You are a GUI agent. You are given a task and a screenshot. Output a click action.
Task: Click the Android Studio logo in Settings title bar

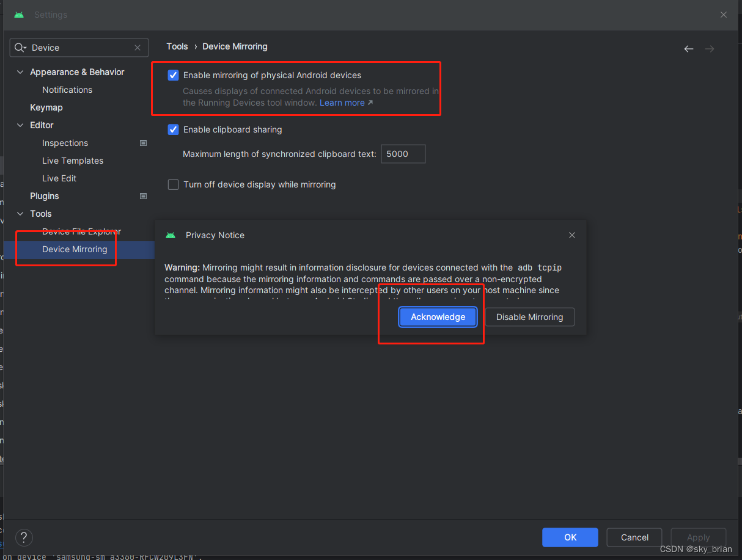tap(20, 15)
